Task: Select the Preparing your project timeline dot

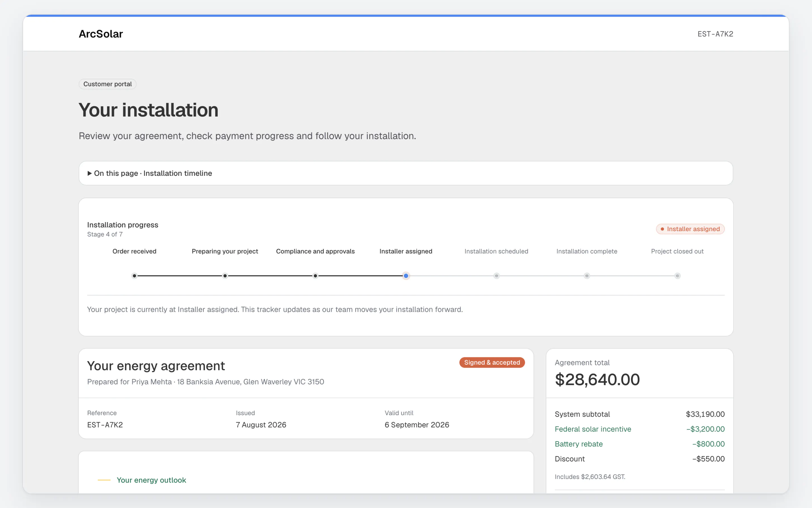Action: coord(225,276)
